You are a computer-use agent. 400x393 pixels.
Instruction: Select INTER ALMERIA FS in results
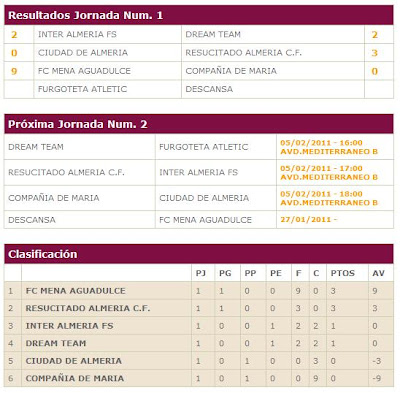(x=77, y=34)
